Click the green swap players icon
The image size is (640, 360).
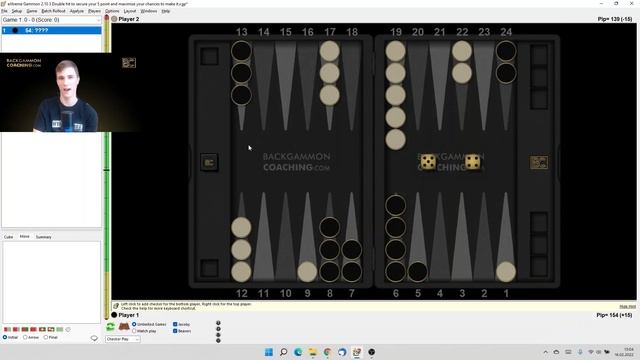pyautogui.click(x=110, y=327)
